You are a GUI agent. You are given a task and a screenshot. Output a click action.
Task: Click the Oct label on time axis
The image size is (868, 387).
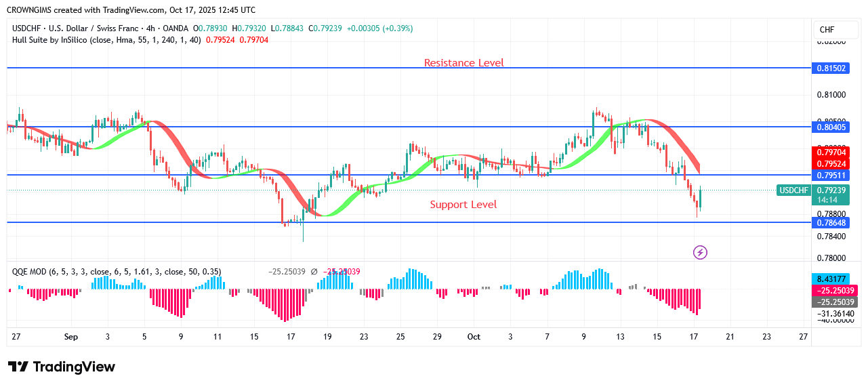click(474, 337)
